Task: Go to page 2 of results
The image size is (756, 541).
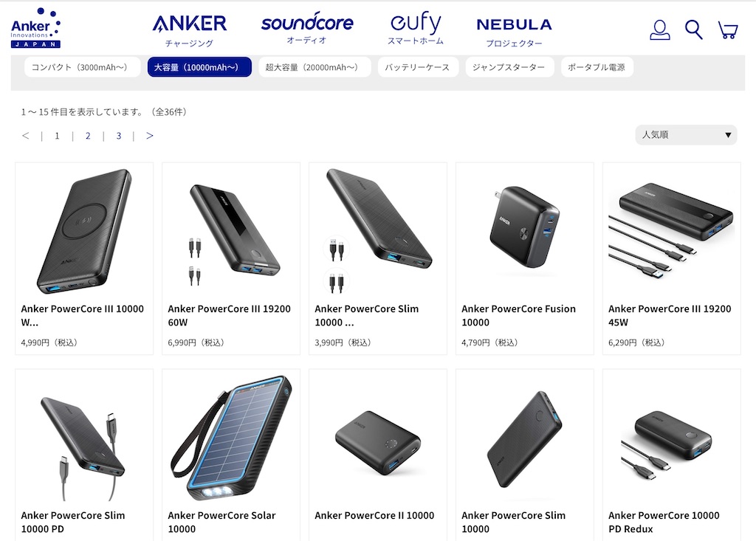Action: point(88,136)
